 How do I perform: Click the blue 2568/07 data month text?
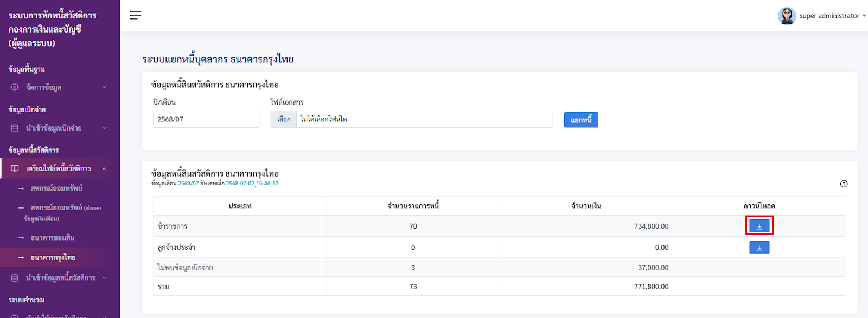(x=188, y=184)
